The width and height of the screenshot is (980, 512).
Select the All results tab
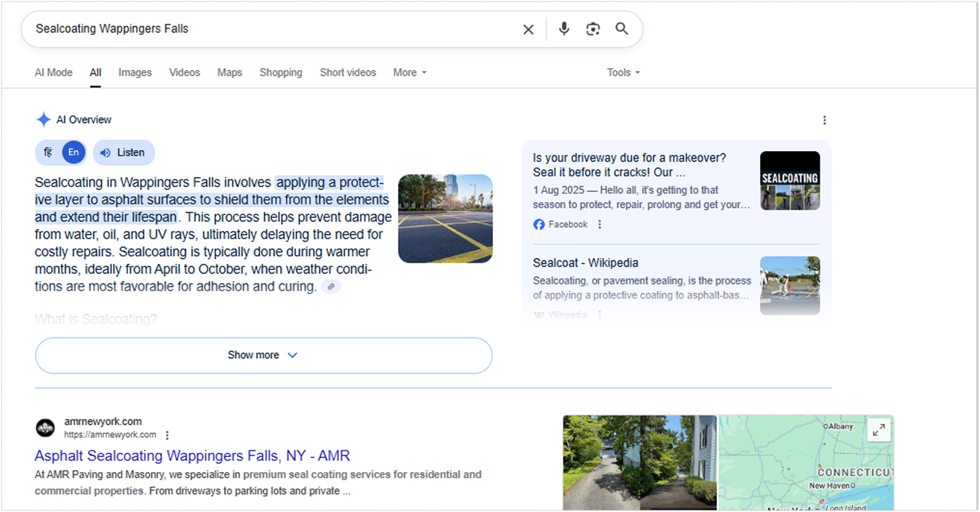[x=95, y=72]
